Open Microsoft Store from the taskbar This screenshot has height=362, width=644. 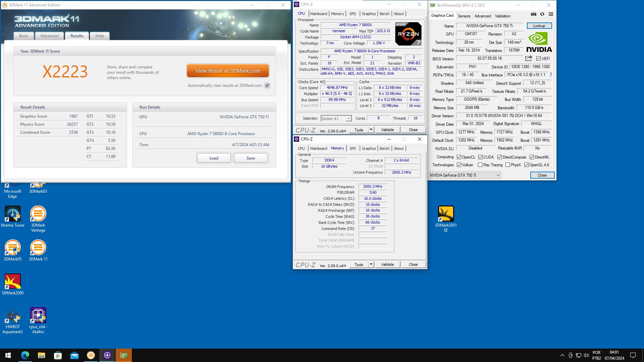(58, 355)
